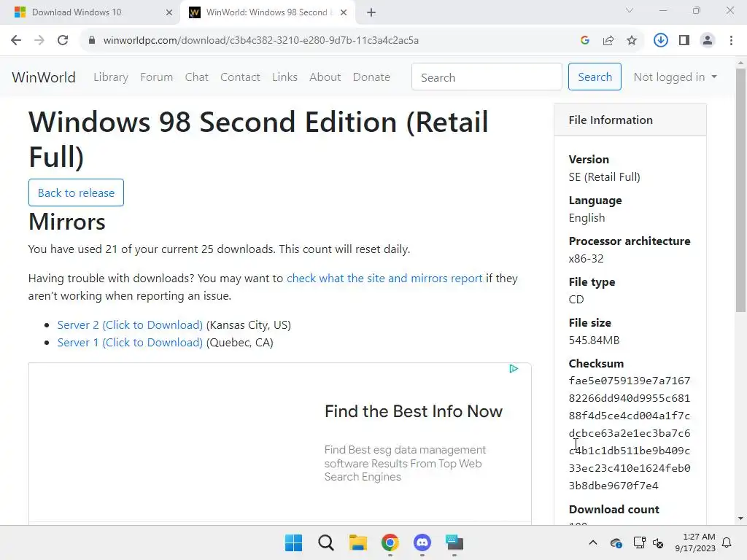
Task: Show hidden tray icons chevron
Action: click(x=592, y=542)
